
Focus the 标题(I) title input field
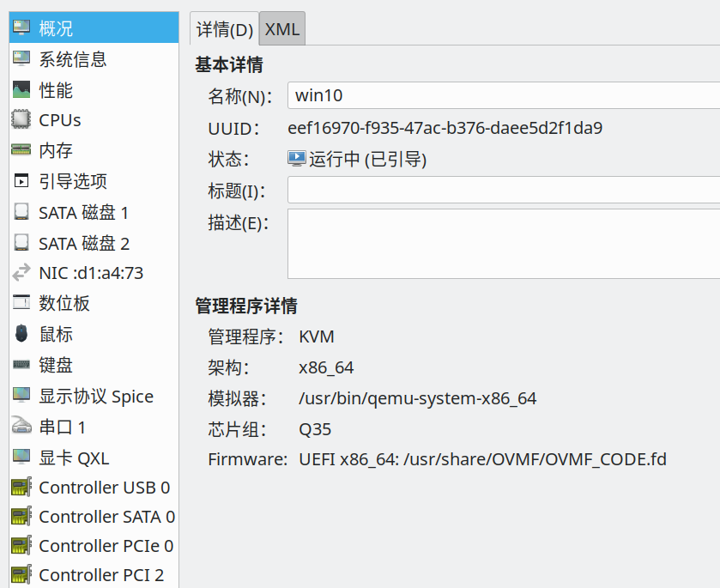503,190
